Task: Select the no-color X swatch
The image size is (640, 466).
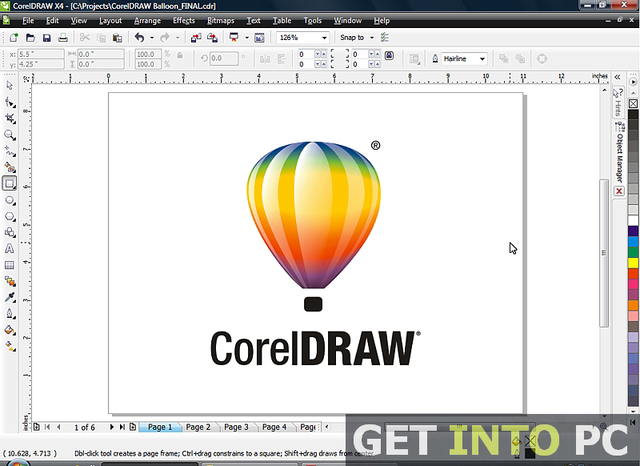Action: pyautogui.click(x=633, y=104)
